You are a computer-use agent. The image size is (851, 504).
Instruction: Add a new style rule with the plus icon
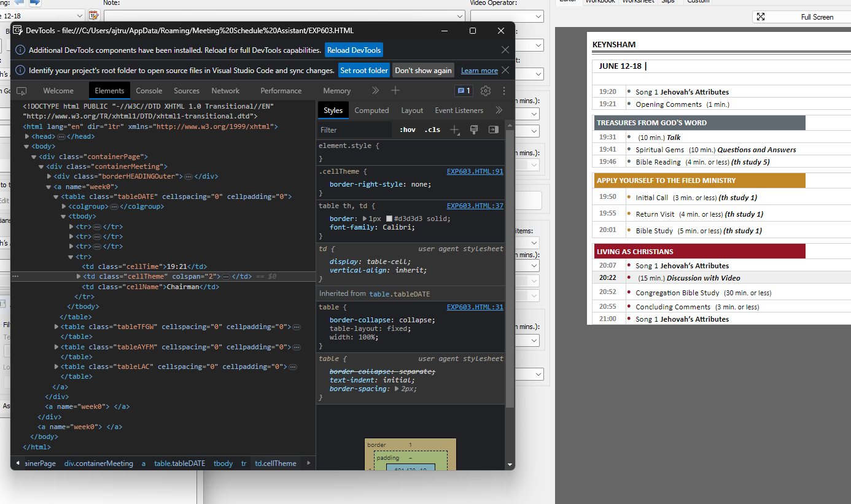pos(454,130)
